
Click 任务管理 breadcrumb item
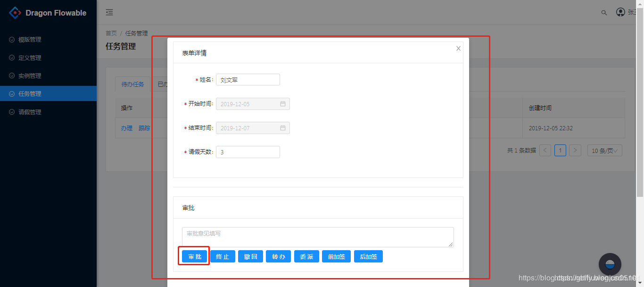[137, 33]
